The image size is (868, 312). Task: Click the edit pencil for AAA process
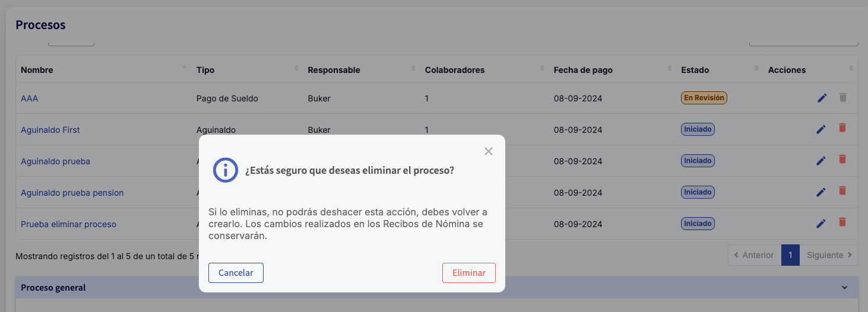tap(822, 98)
